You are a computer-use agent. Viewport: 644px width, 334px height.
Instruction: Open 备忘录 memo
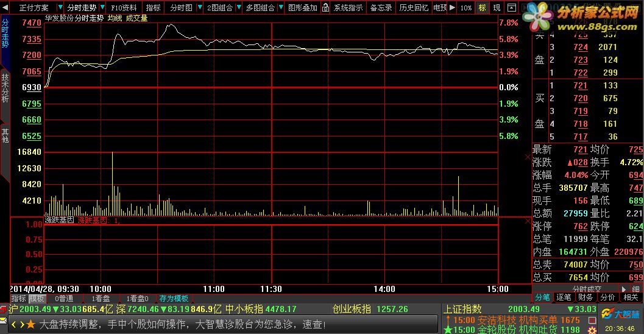381,7
